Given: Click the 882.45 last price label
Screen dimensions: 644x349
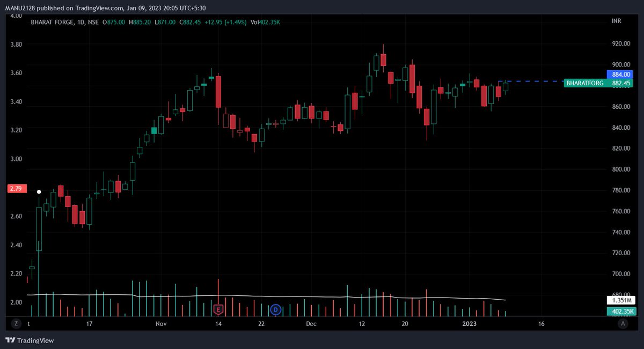Looking at the screenshot, I should 620,83.
